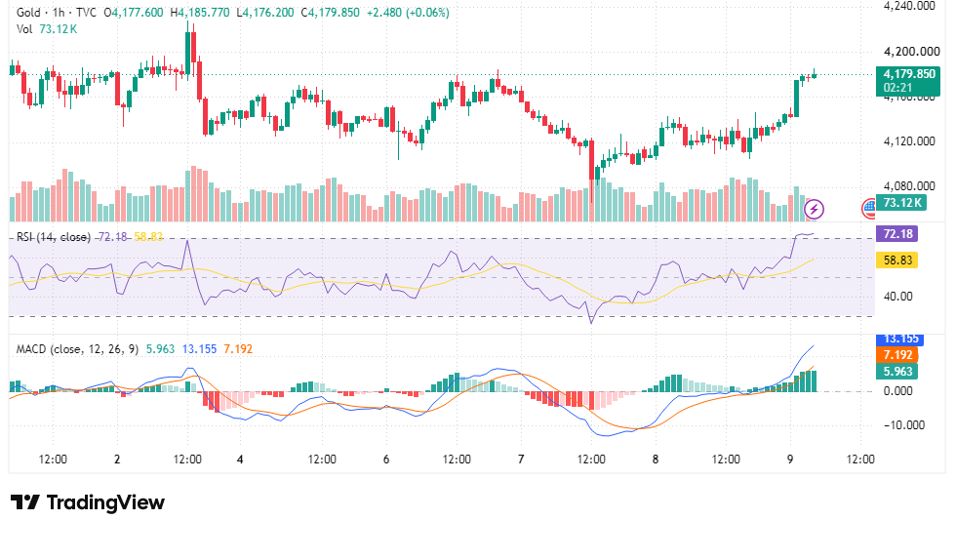Click the 4,200.000 price axis label
The width and height of the screenshot is (956, 560).
pyautogui.click(x=911, y=52)
